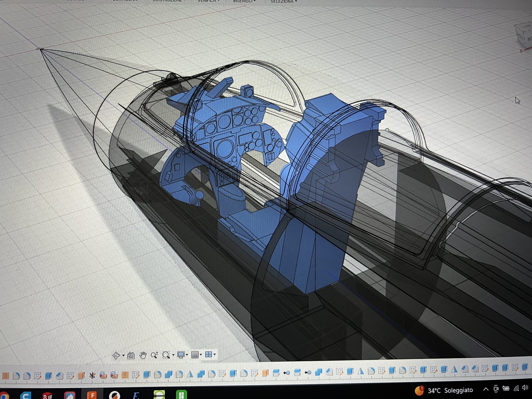
Task: Expand the Grid and Snaps dropdown arrow
Action: coord(201,354)
